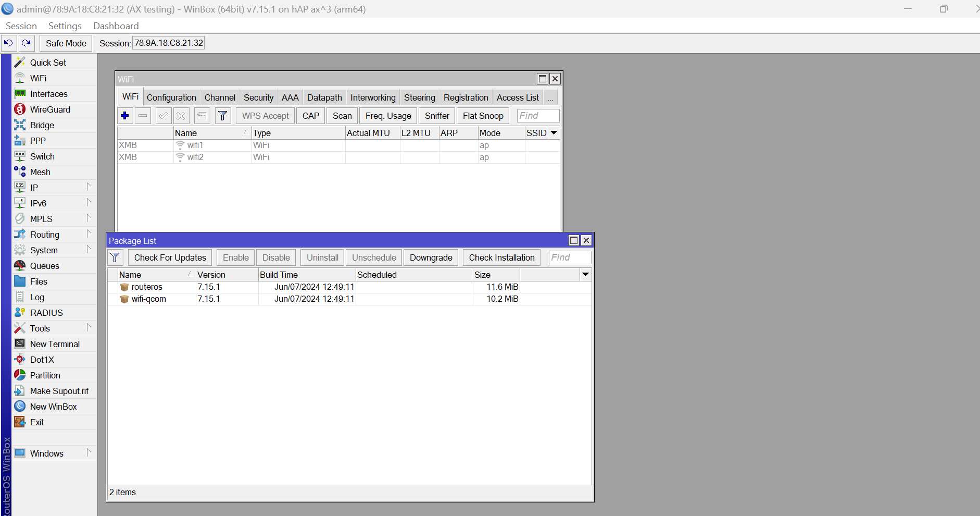980x516 pixels.
Task: Click the Redo arrow icon
Action: click(27, 43)
